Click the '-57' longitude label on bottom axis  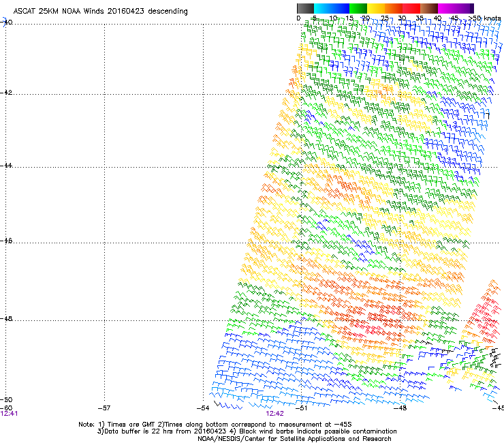click(104, 408)
